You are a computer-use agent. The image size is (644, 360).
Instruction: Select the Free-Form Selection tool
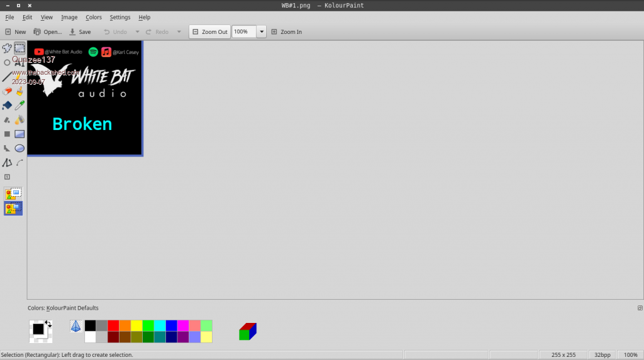click(7, 48)
